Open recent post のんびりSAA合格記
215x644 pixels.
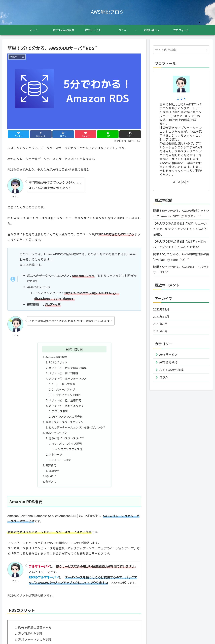181,229
